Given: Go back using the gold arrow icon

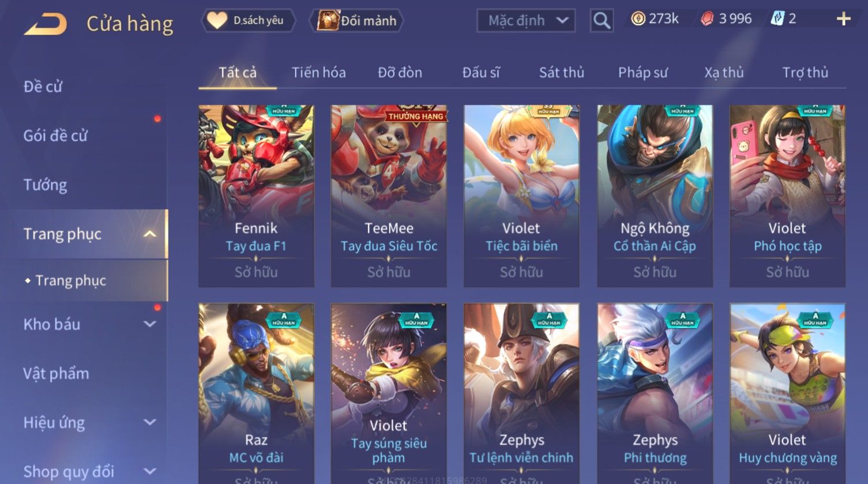Looking at the screenshot, I should pos(45,24).
